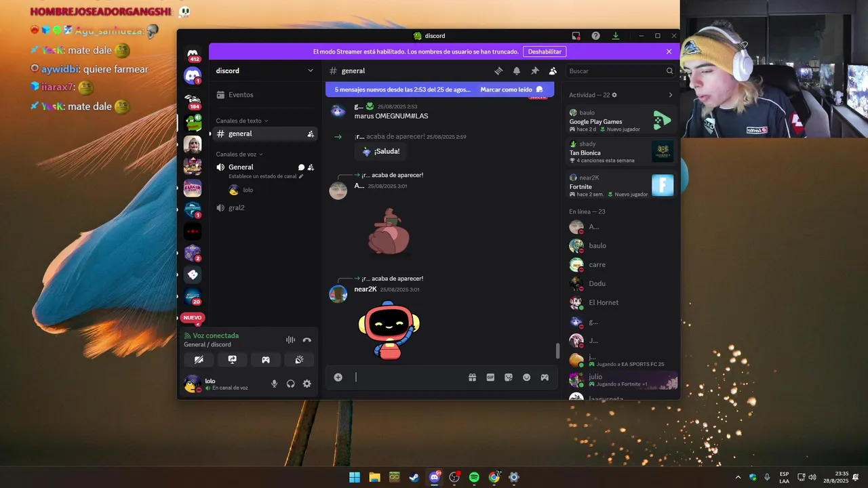The width and height of the screenshot is (868, 488).
Task: Select member julio playing Fortnite
Action: (x=622, y=380)
